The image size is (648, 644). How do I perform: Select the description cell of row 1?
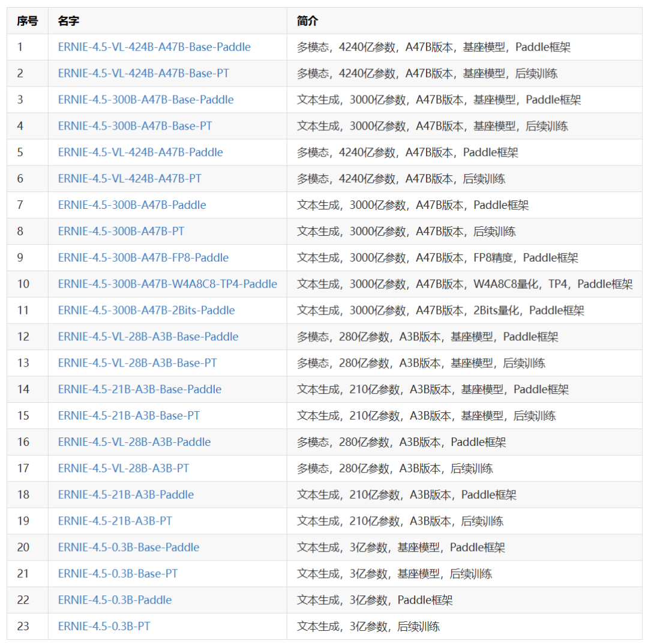[464, 47]
